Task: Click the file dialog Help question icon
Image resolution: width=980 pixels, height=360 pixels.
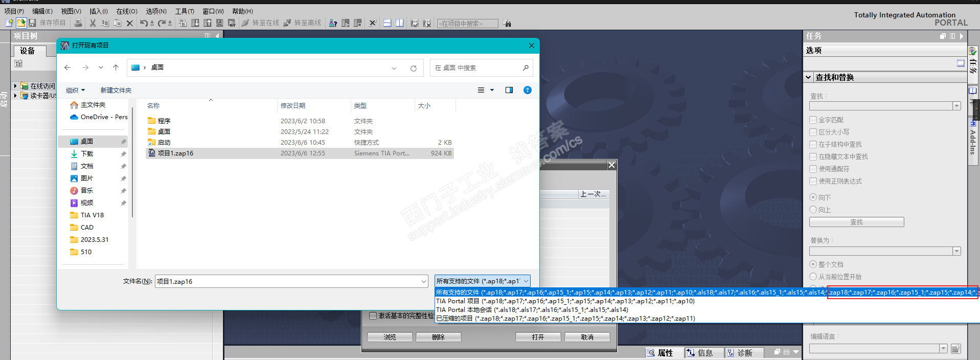Action: [x=528, y=90]
